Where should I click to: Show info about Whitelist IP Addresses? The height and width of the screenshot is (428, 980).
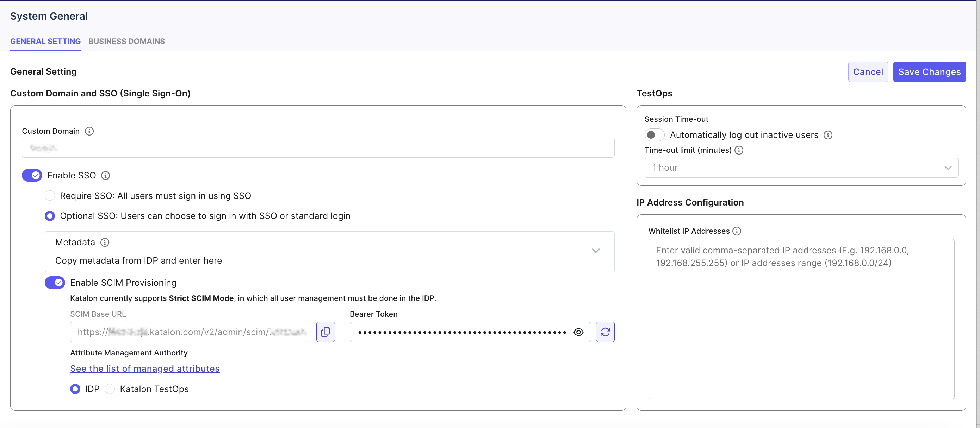click(738, 231)
